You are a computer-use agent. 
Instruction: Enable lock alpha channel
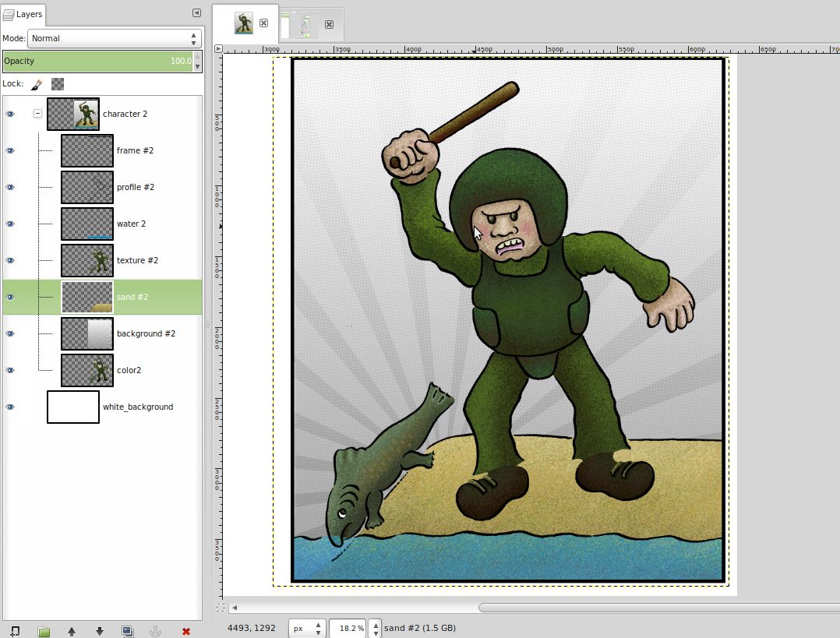coord(57,83)
